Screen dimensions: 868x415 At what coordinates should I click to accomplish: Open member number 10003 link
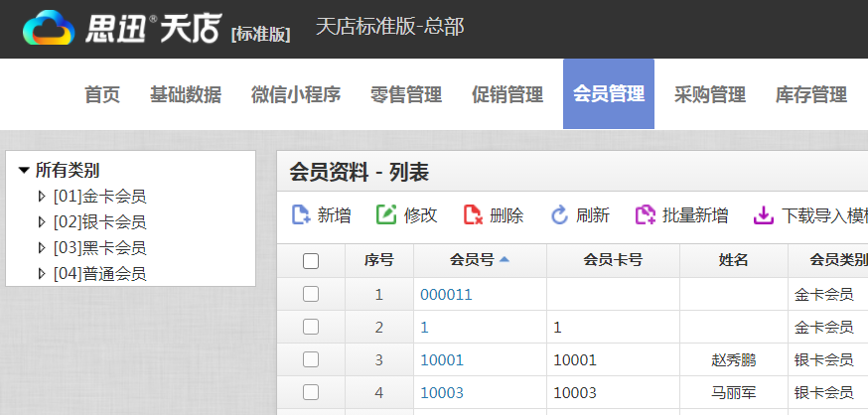coord(442,393)
